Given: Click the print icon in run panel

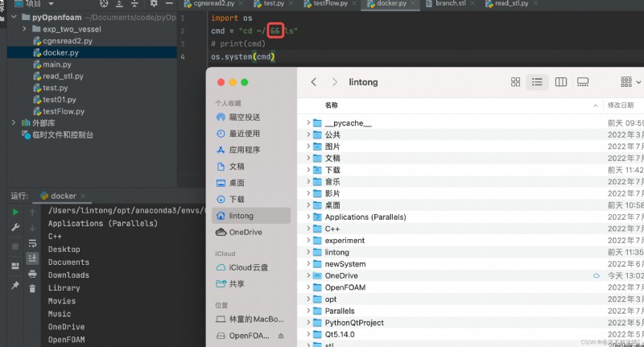Looking at the screenshot, I should click(32, 274).
